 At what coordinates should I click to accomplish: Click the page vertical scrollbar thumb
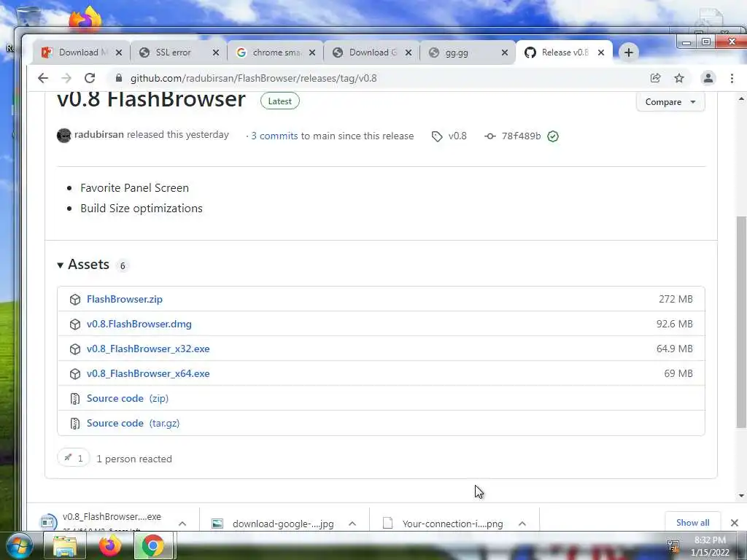pos(741,322)
